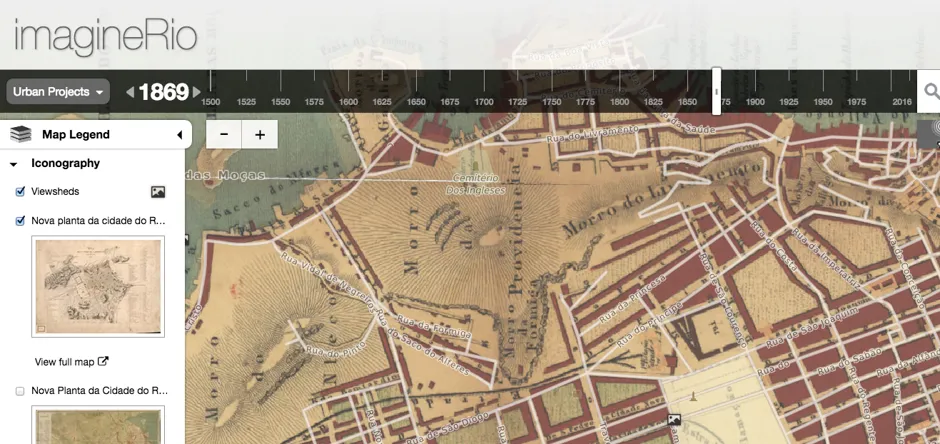Click the Map Legend layers stack icon
The height and width of the screenshot is (444, 940).
21,134
